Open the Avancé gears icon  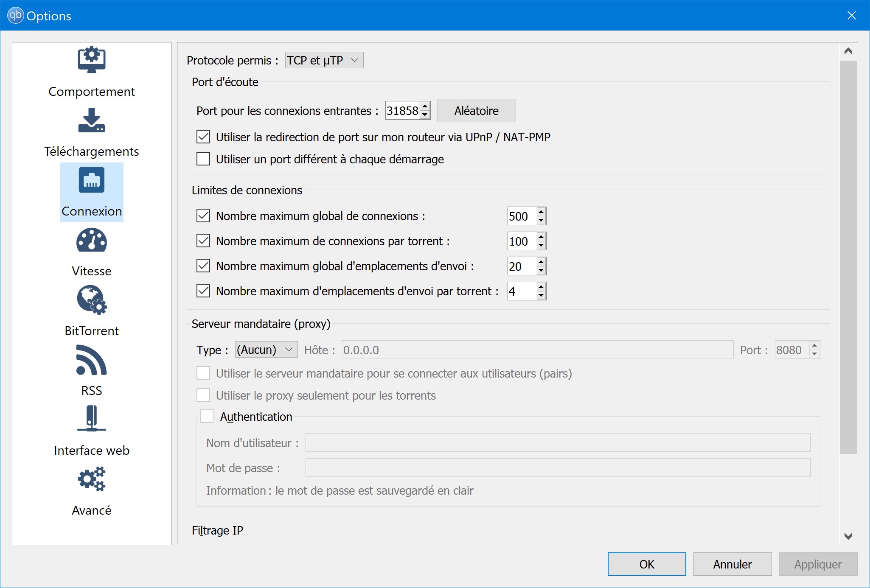pyautogui.click(x=92, y=479)
